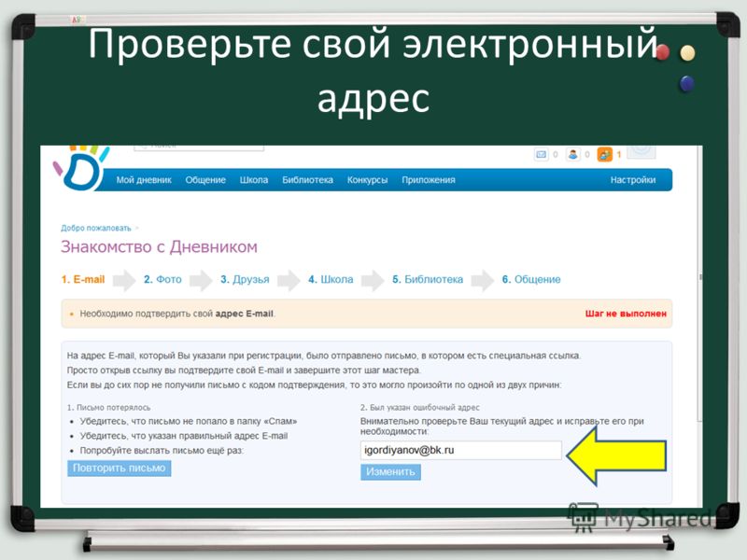Open the friends person icon
Screen dimensions: 747x560
pos(573,154)
